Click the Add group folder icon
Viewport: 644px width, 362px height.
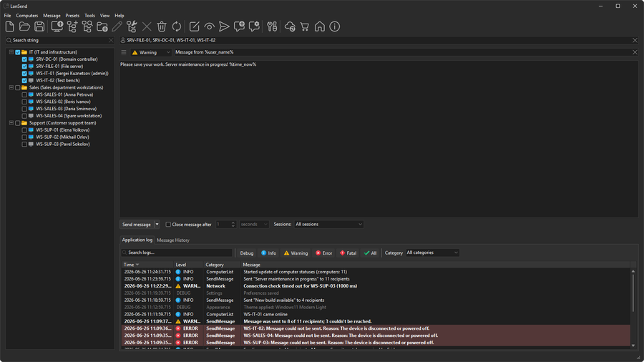(x=102, y=26)
